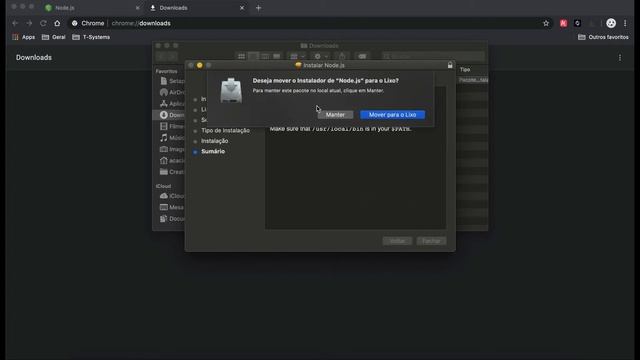Open Documents icon in Finder sidebar
This screenshot has width=640, height=360.
tap(164, 219)
